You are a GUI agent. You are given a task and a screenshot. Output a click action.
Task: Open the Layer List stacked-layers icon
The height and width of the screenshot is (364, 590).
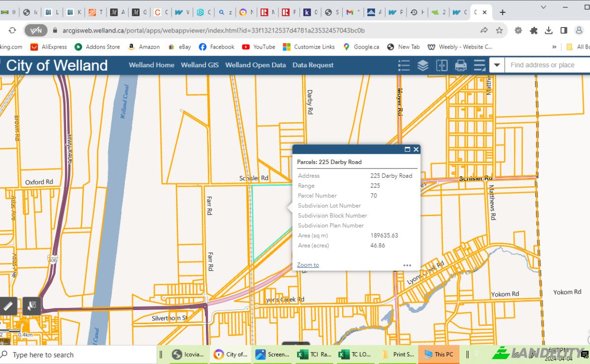(423, 65)
